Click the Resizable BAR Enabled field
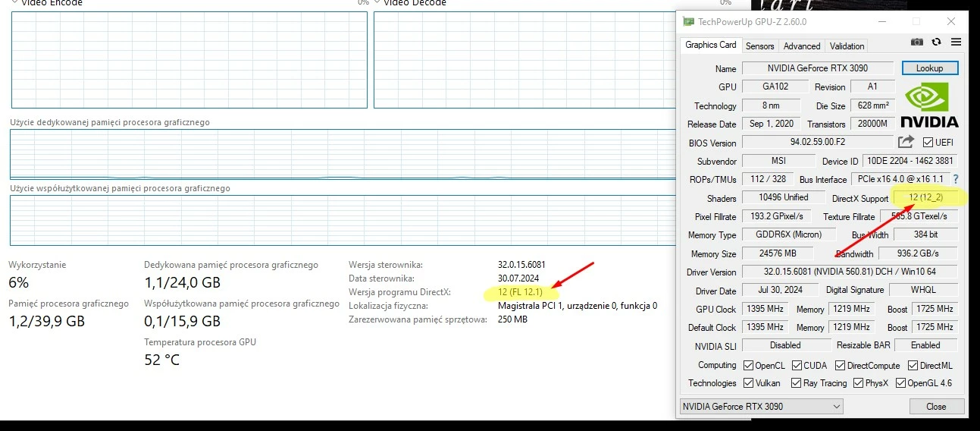 pyautogui.click(x=925, y=345)
